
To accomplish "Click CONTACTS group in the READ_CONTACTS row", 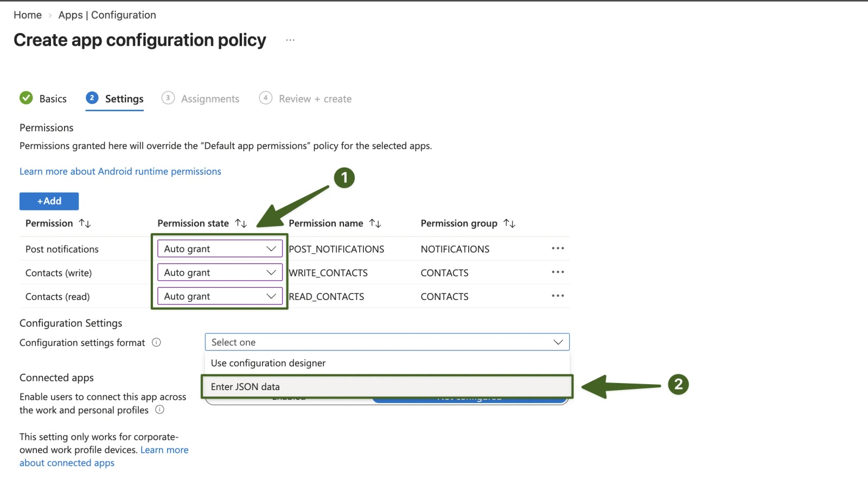I will [x=445, y=297].
